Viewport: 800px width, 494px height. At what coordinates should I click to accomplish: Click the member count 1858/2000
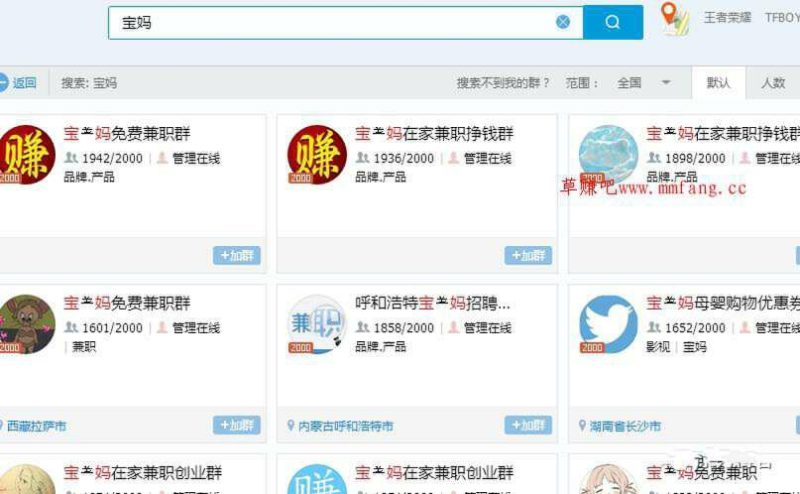404,328
